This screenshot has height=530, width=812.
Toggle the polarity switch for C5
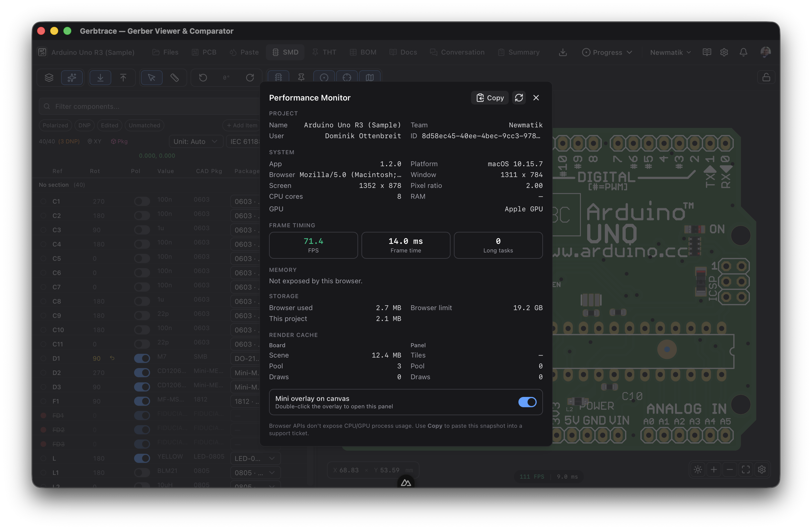tap(142, 258)
